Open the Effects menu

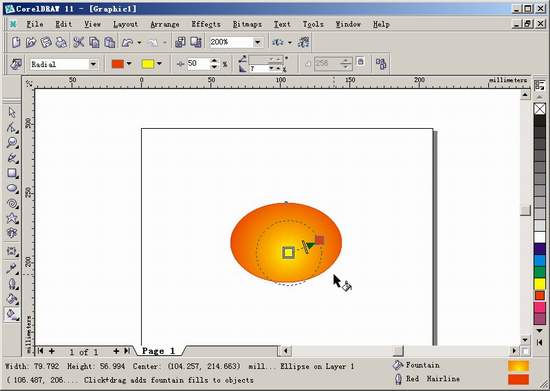[206, 24]
